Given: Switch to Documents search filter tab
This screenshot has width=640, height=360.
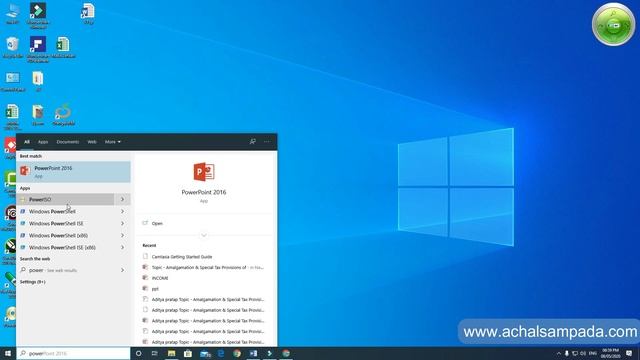Looking at the screenshot, I should tap(68, 142).
